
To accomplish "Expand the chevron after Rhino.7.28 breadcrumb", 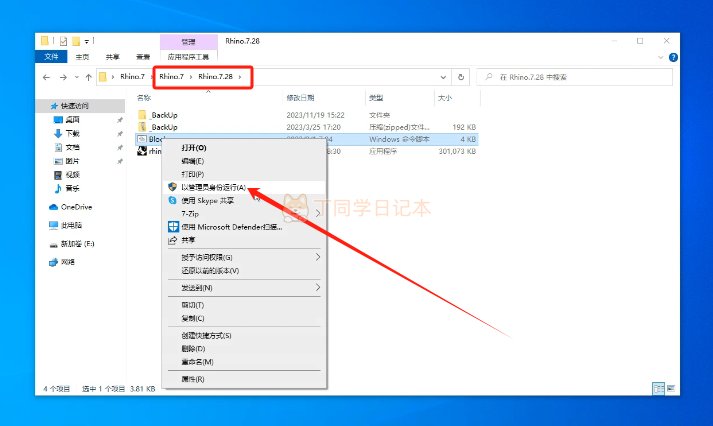I will click(x=240, y=77).
